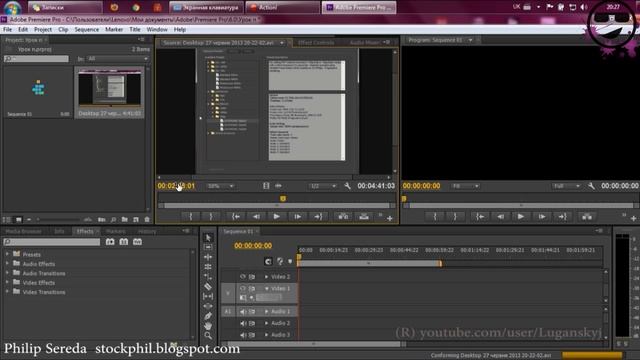
Task: Delete selected item with trash icon
Action: (x=147, y=220)
